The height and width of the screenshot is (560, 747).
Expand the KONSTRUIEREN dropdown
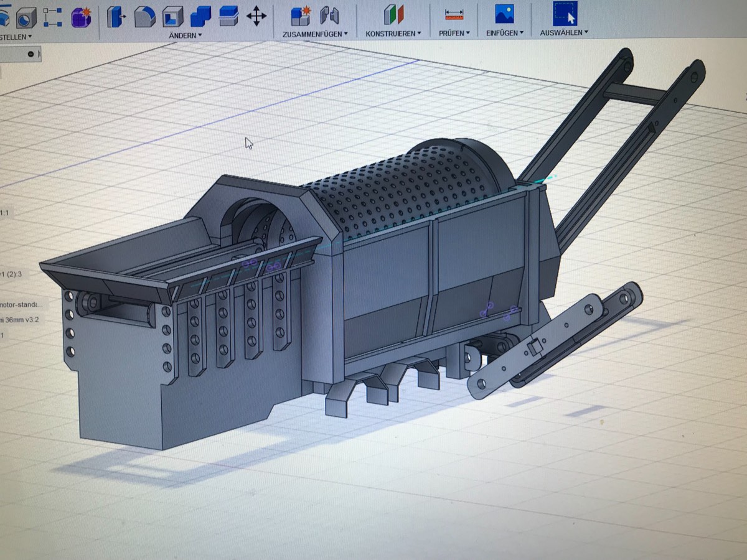point(393,34)
